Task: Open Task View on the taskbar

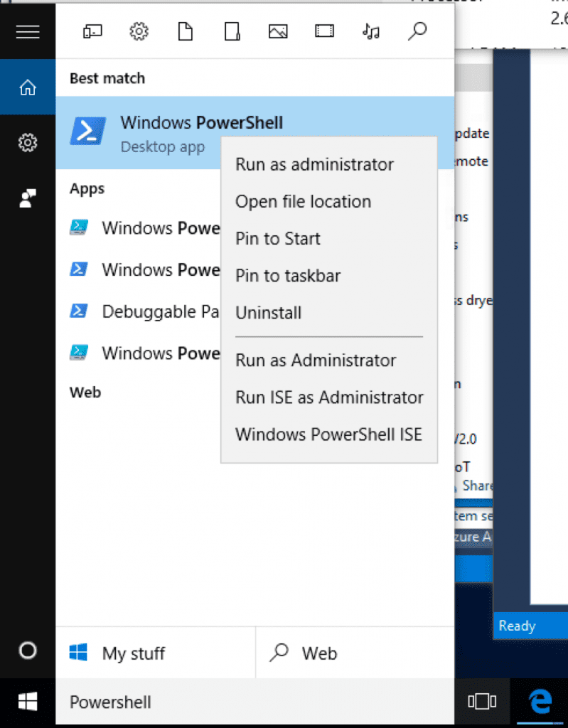Action: pos(482,702)
